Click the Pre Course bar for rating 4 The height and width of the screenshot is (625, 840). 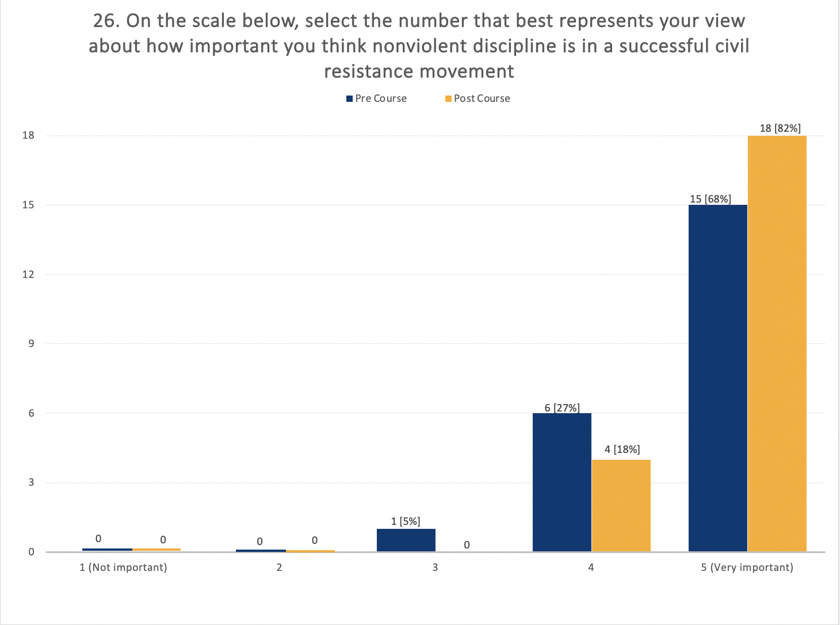pos(562,482)
